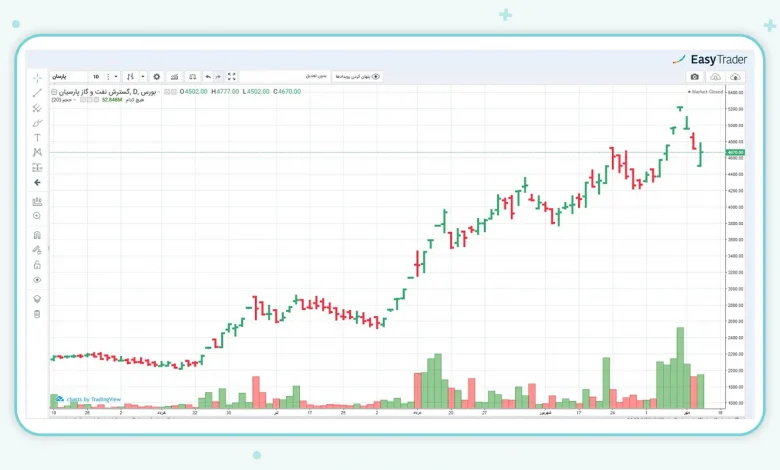Select the XABCD pattern tool

(x=37, y=152)
